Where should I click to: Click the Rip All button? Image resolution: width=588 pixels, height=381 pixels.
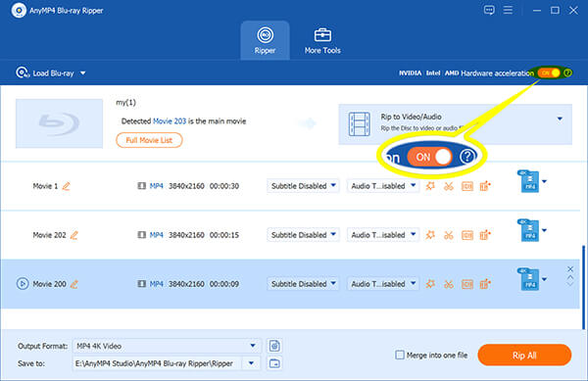pos(524,356)
